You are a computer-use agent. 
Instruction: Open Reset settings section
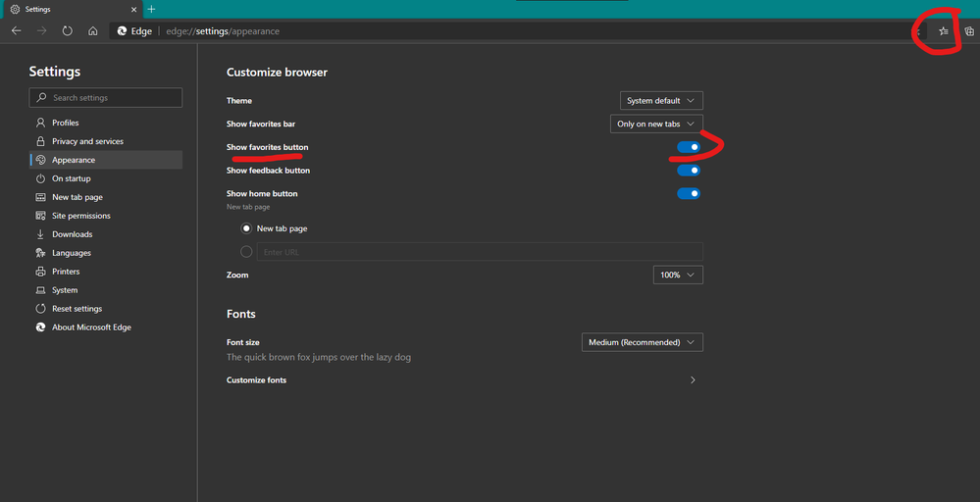(x=106, y=309)
